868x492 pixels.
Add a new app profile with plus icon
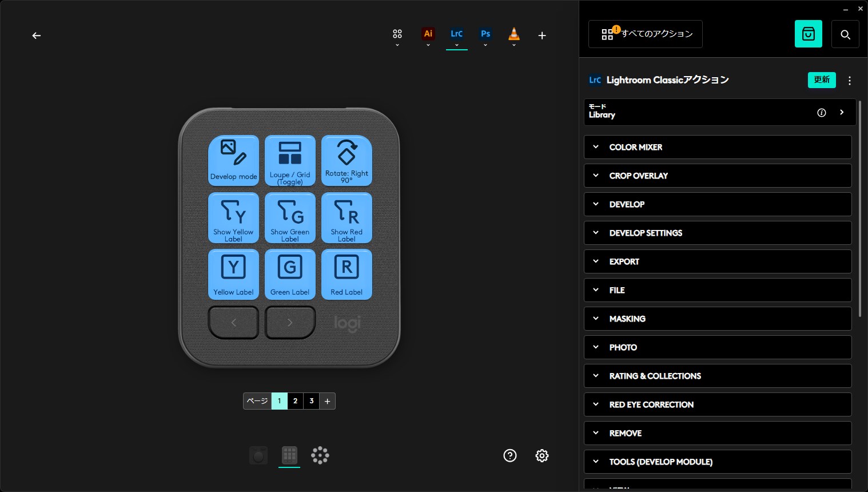click(x=542, y=35)
